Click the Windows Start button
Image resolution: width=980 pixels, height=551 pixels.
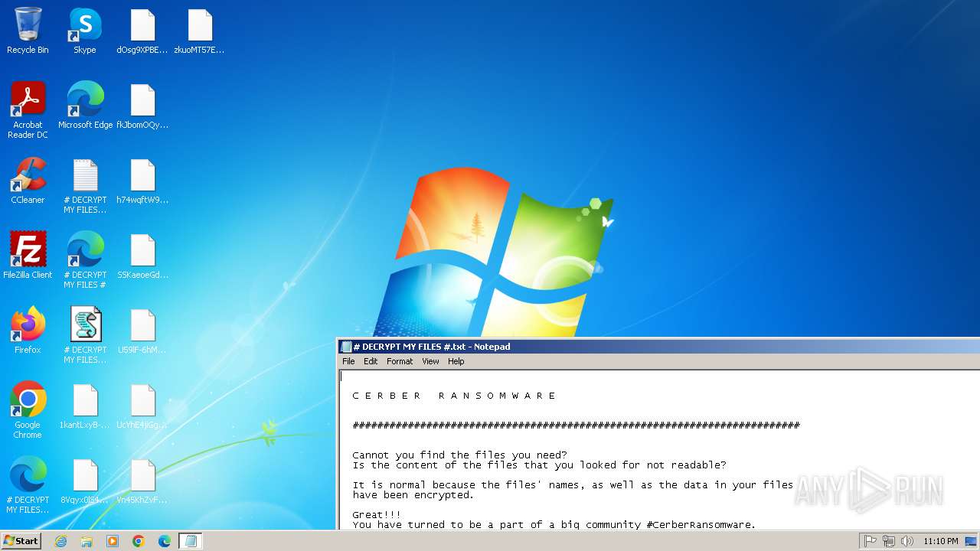pos(21,541)
